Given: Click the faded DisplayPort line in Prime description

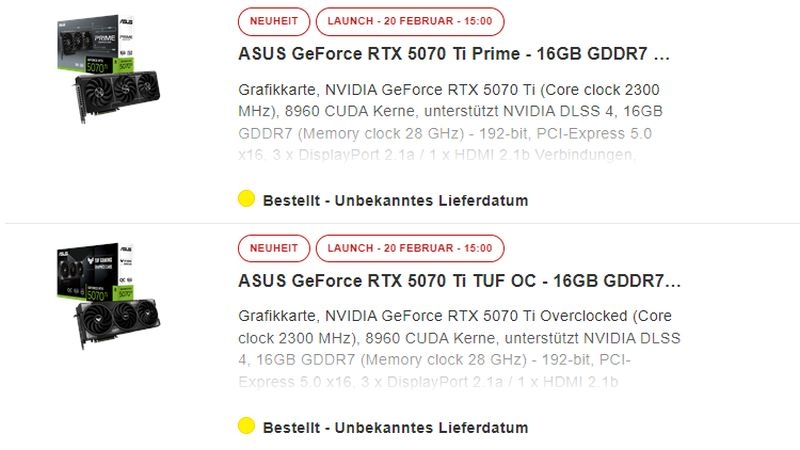Looking at the screenshot, I should tap(437, 155).
